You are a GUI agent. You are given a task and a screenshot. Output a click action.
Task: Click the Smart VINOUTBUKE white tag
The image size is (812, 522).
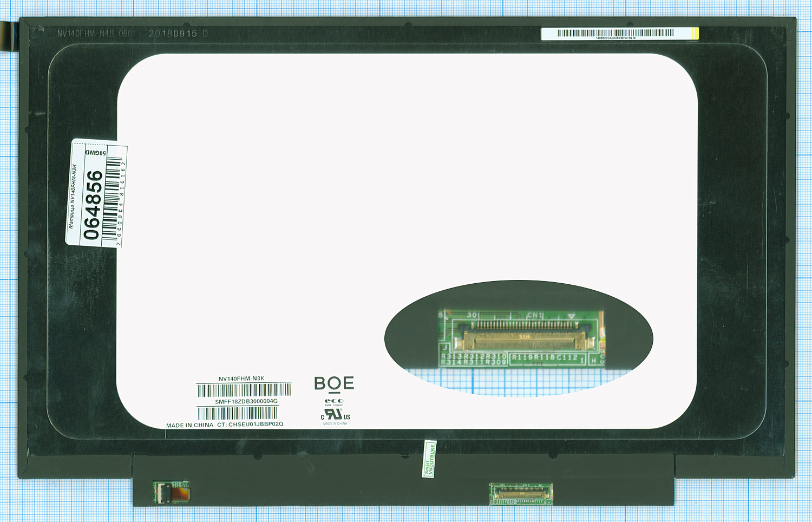click(429, 459)
